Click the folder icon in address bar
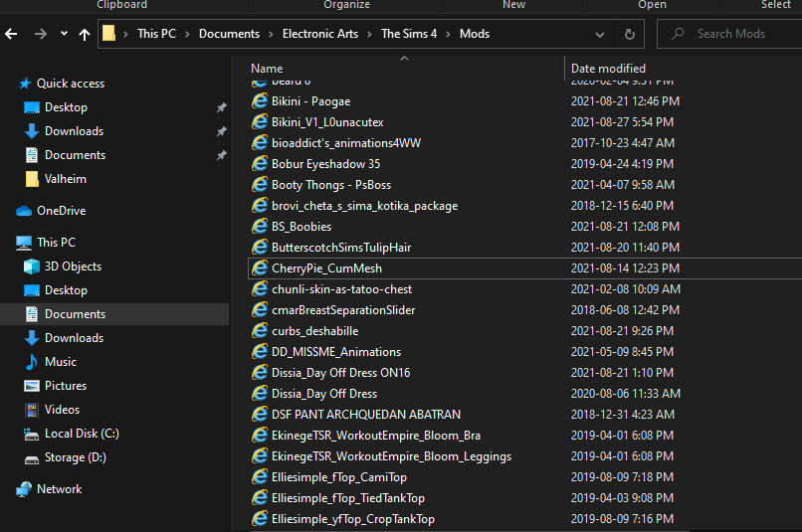This screenshot has width=802, height=532. (108, 33)
